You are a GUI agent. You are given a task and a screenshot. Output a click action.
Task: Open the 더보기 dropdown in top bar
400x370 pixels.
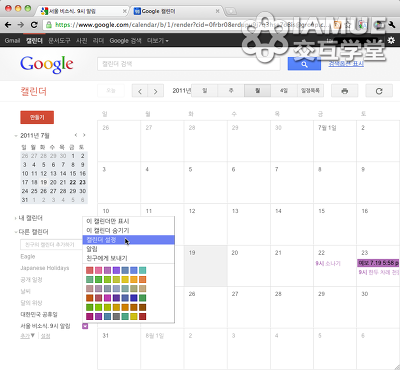click(x=158, y=41)
